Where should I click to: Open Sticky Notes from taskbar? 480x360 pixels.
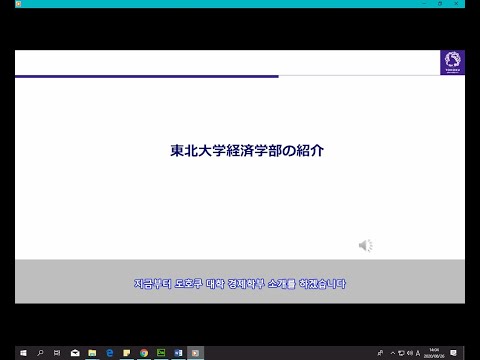click(127, 353)
